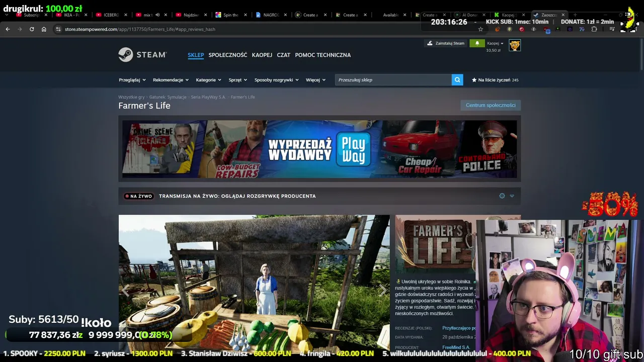Click the NA ŻYWO live badge
Screen dimensions: 644x362
[138, 196]
